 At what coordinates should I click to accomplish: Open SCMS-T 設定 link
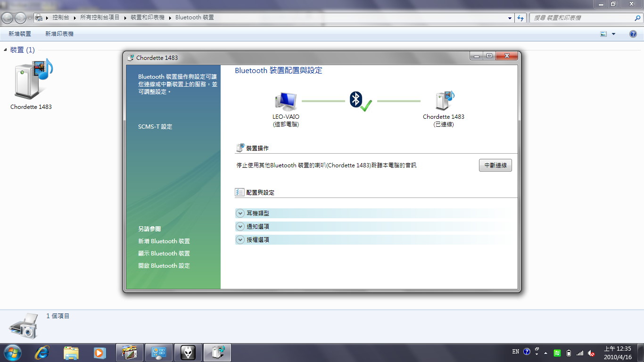click(155, 127)
